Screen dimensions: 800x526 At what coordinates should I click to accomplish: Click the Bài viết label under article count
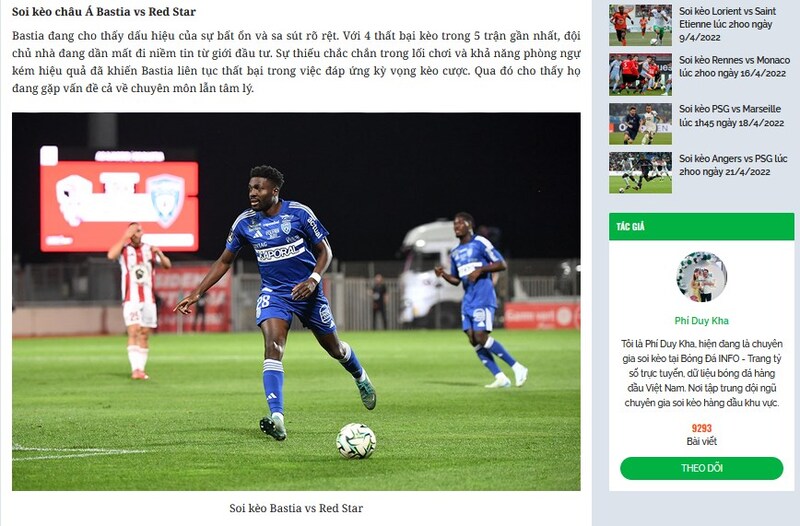(x=702, y=441)
